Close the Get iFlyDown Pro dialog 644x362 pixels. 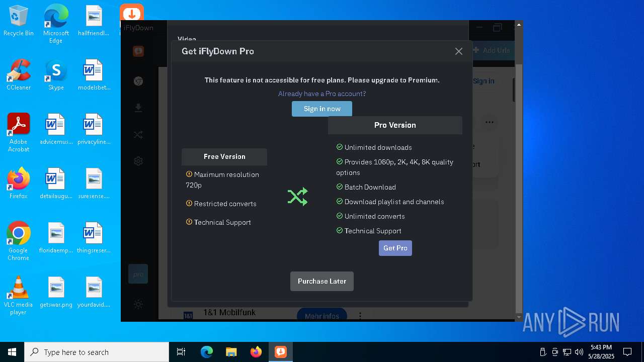pyautogui.click(x=458, y=51)
